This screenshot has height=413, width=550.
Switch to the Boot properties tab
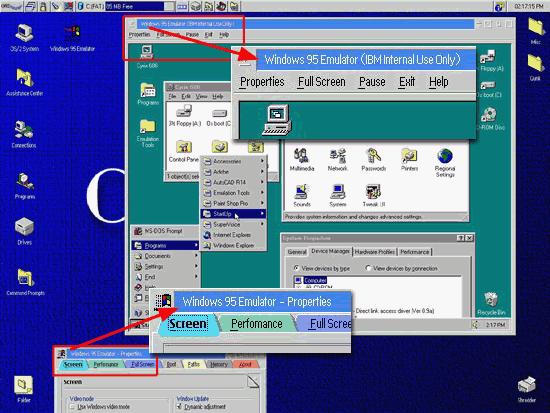tap(171, 365)
